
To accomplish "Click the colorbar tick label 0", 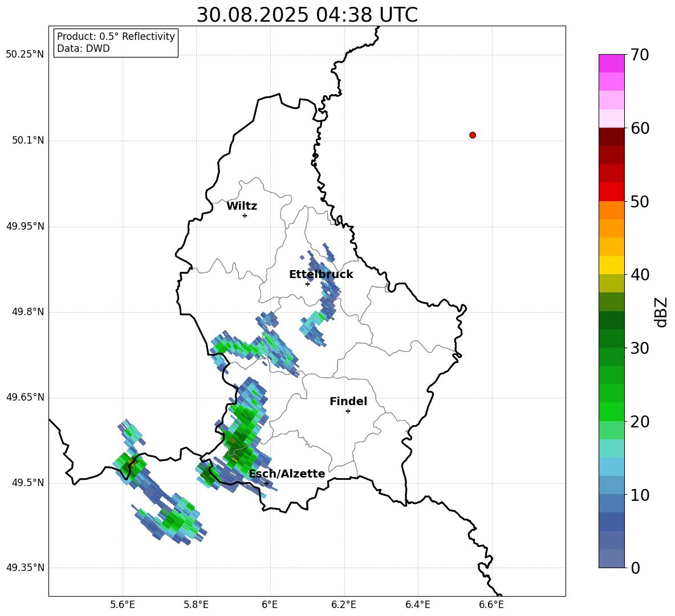I will tap(635, 568).
